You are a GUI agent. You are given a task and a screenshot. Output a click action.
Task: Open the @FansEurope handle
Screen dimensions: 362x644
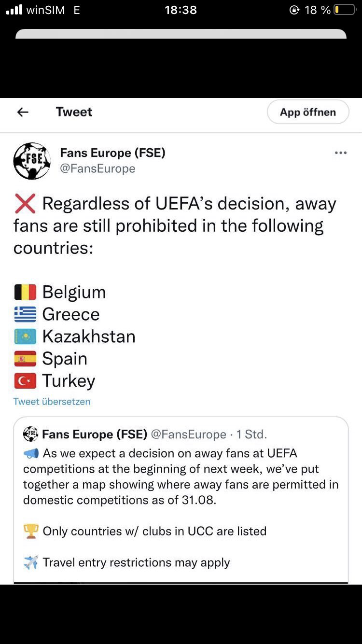coord(97,168)
